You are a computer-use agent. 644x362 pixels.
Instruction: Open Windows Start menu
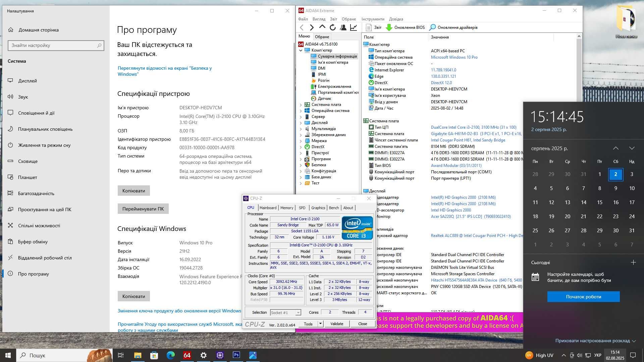8,355
